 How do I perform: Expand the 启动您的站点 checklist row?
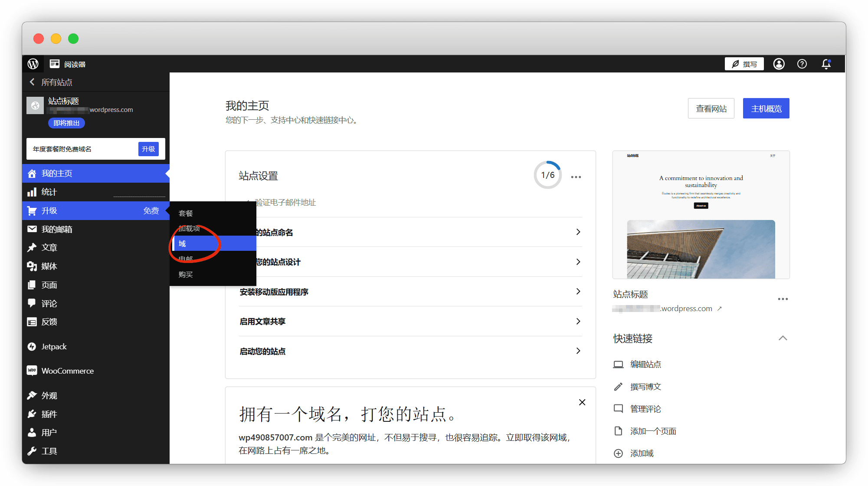[410, 351]
